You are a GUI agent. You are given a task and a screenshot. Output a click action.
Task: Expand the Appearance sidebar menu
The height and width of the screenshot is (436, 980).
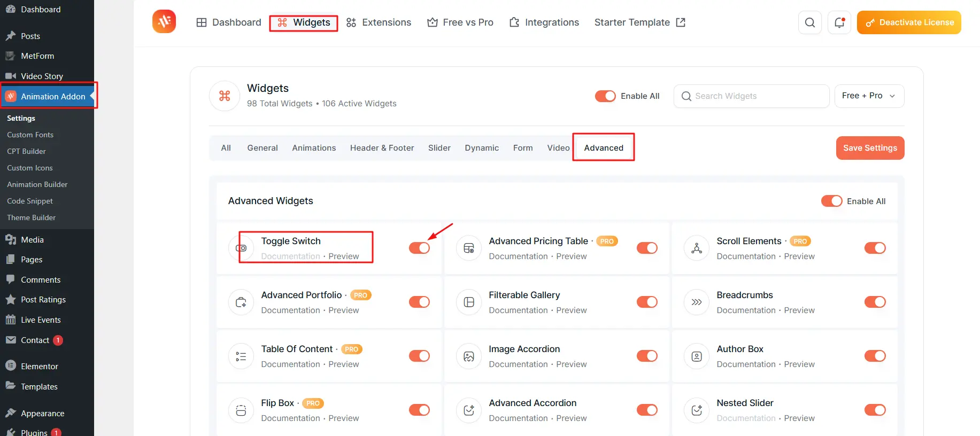coord(42,414)
